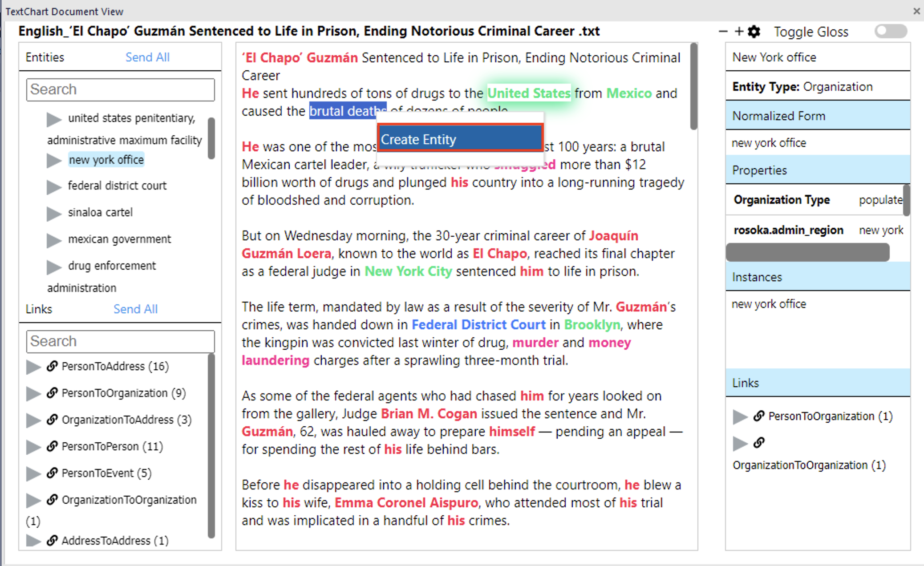
Task: Click the rosoka.admin_region property row
Action: (x=818, y=230)
